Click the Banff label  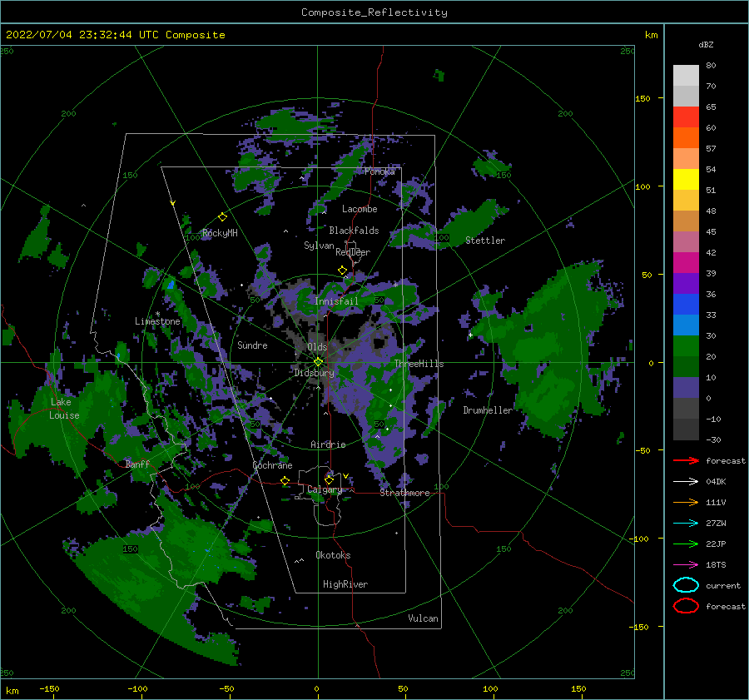pyautogui.click(x=137, y=464)
